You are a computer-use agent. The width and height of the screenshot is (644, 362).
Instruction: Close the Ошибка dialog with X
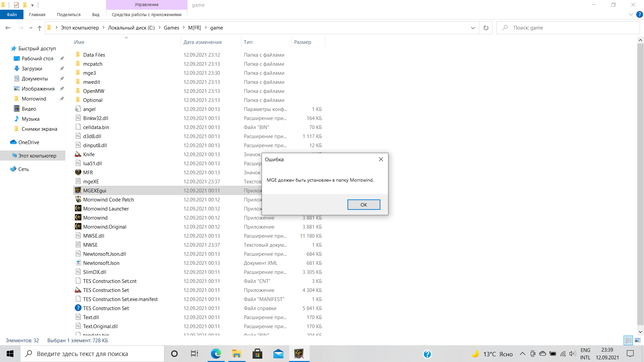pyautogui.click(x=381, y=159)
